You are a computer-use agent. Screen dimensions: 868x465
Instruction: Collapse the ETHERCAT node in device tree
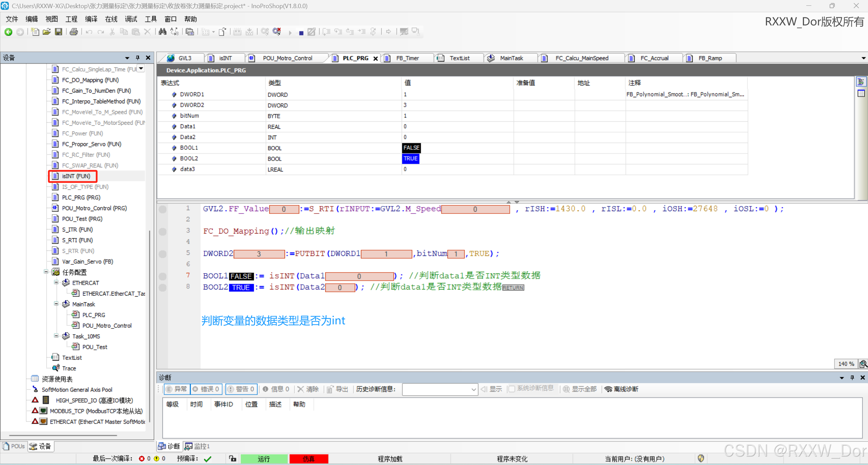pos(56,282)
